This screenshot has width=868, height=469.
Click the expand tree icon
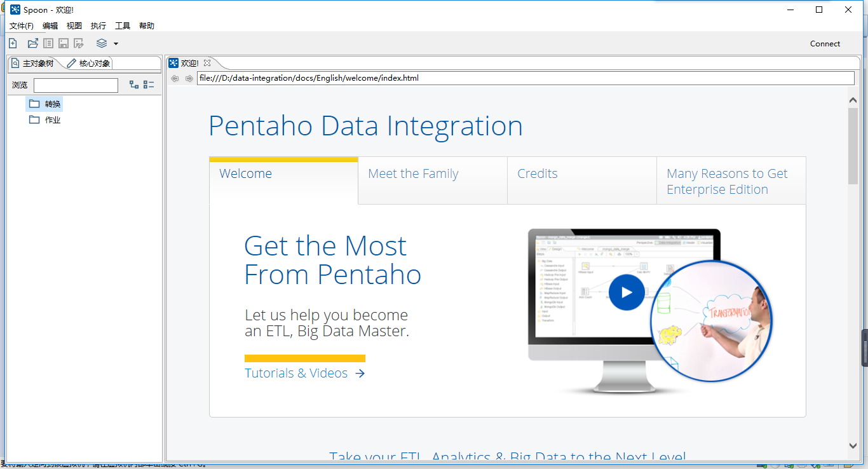134,85
